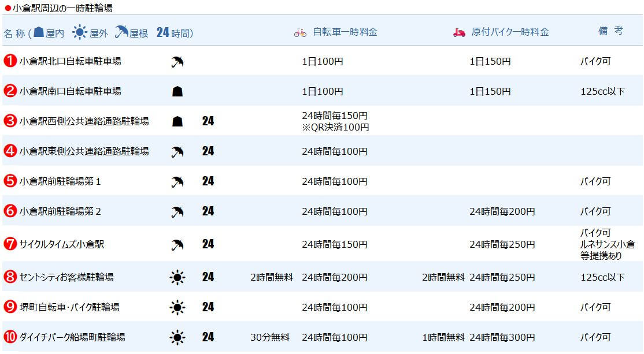Image resolution: width=644 pixels, height=354 pixels.
Task: Click the indoor icon for 小倉駅南口自転車駐車場
Action: pyautogui.click(x=177, y=91)
